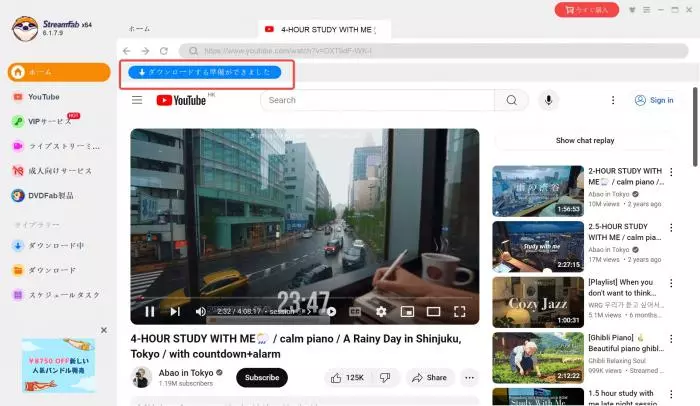Image resolution: width=700 pixels, height=406 pixels.
Task: Enable miniplayer mode
Action: [407, 311]
